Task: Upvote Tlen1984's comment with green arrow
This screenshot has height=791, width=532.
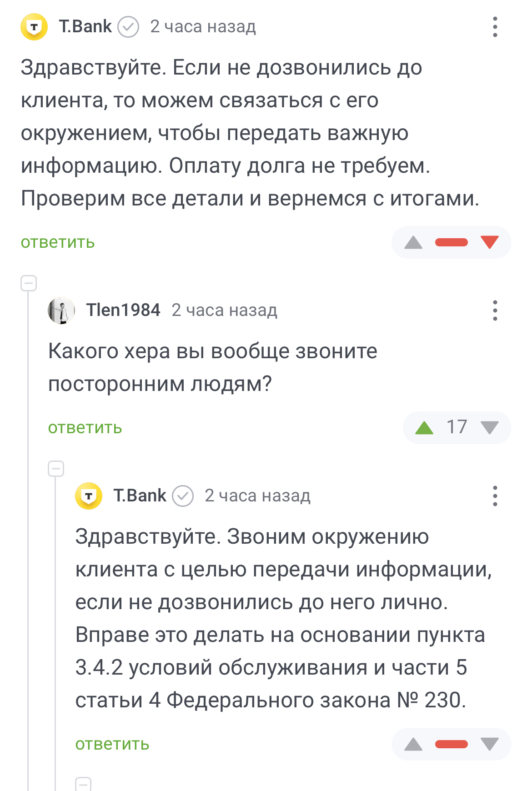Action: point(424,428)
